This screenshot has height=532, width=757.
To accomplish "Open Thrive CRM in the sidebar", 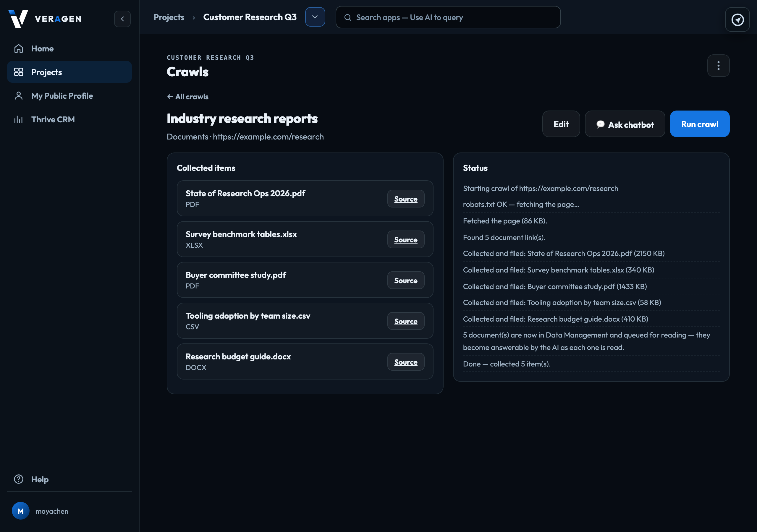I will (69, 119).
